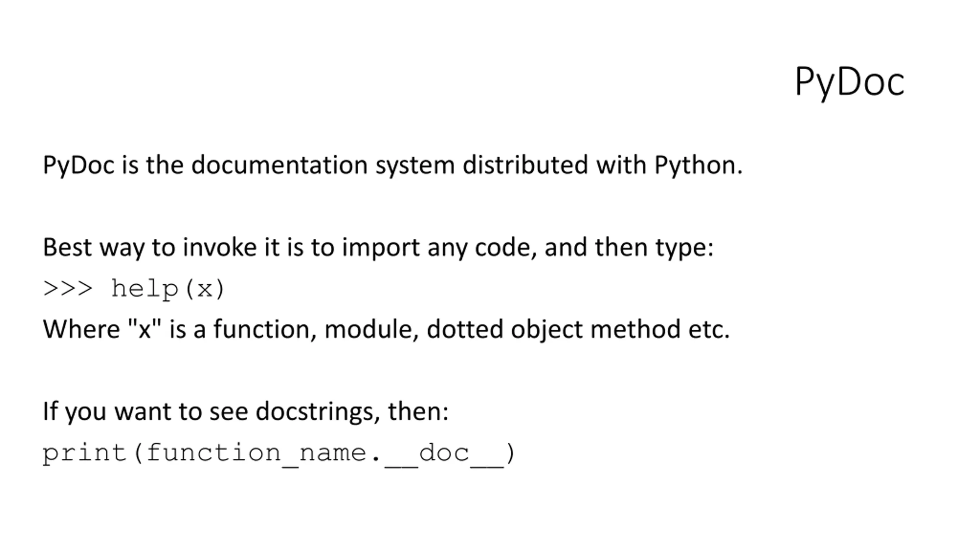Click the word 'docstrings,' in last paragraph

[x=318, y=412]
